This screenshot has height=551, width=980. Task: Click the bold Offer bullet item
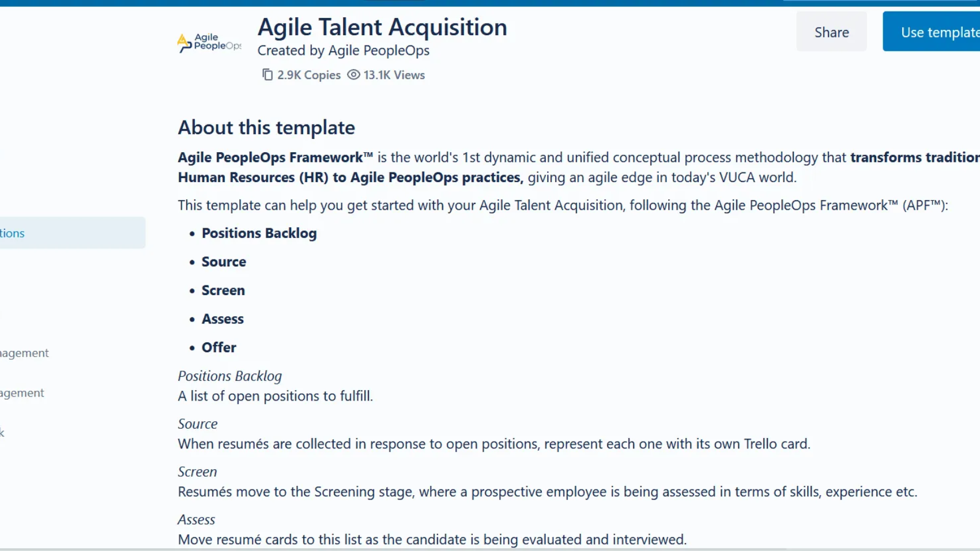point(218,348)
